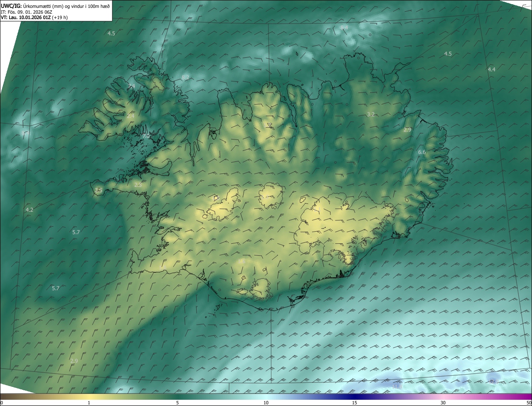Select the 7.4 value on the Westfjords

(x=131, y=86)
